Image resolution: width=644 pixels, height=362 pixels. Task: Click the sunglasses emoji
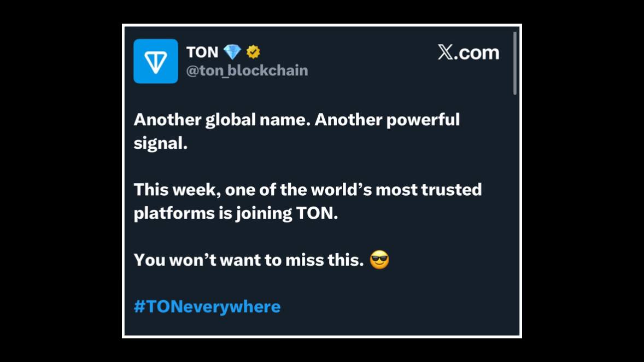pyautogui.click(x=379, y=260)
